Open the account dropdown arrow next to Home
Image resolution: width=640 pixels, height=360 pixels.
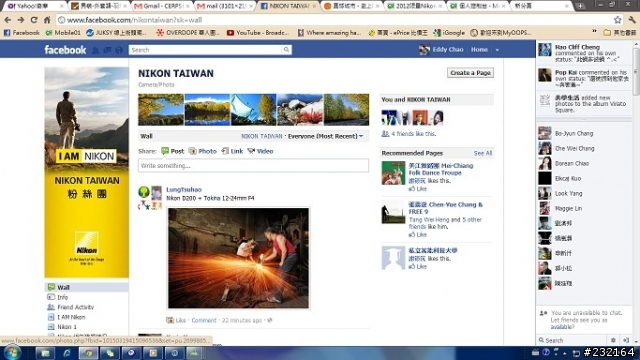(497, 50)
